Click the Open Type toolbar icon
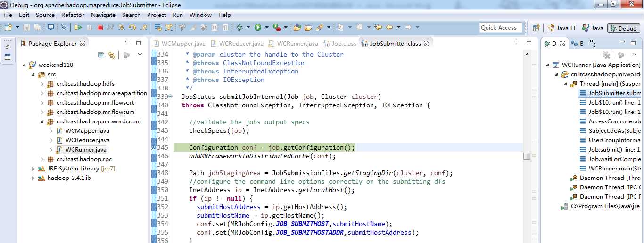Screen dimensions: 644x243 (x=297, y=27)
